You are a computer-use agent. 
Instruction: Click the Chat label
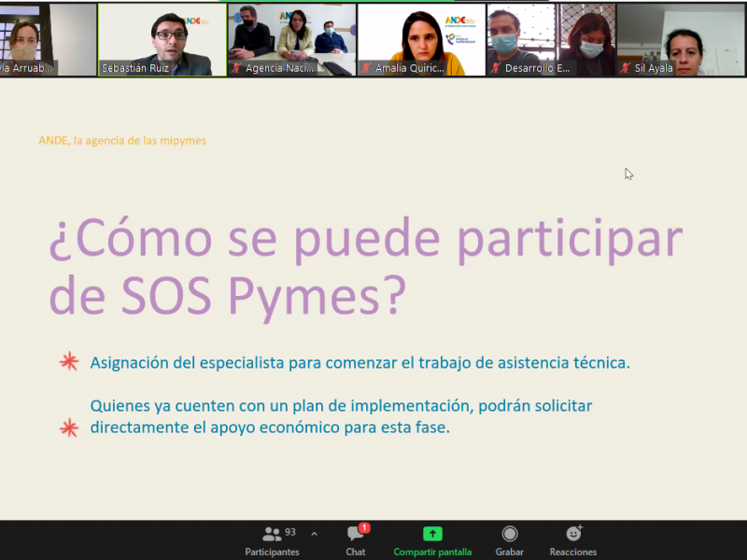(356, 552)
